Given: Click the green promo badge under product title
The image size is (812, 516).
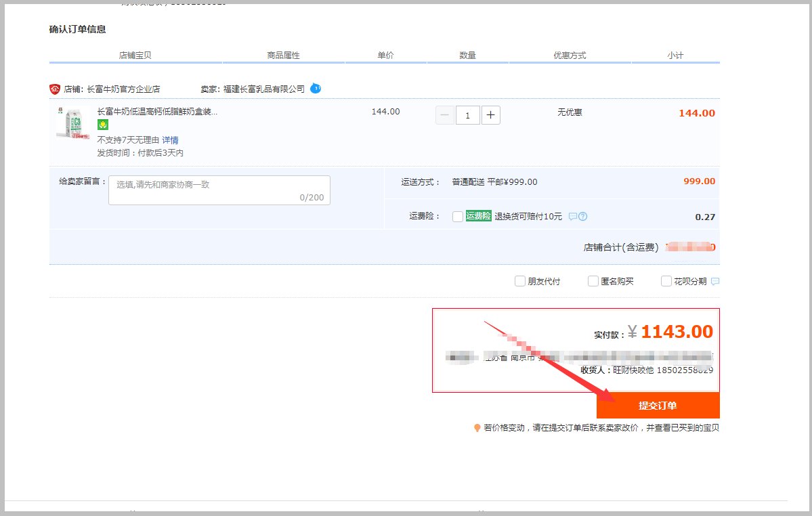Looking at the screenshot, I should (x=102, y=125).
